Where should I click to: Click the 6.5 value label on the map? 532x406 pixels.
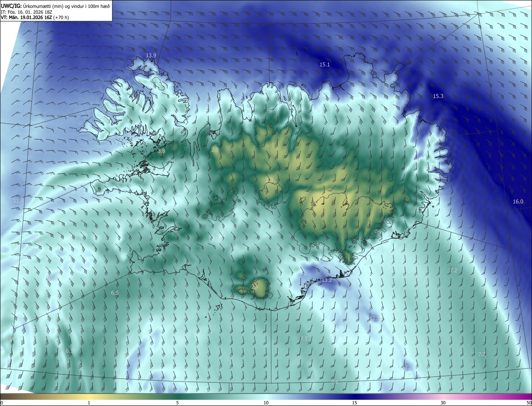pyautogui.click(x=115, y=293)
